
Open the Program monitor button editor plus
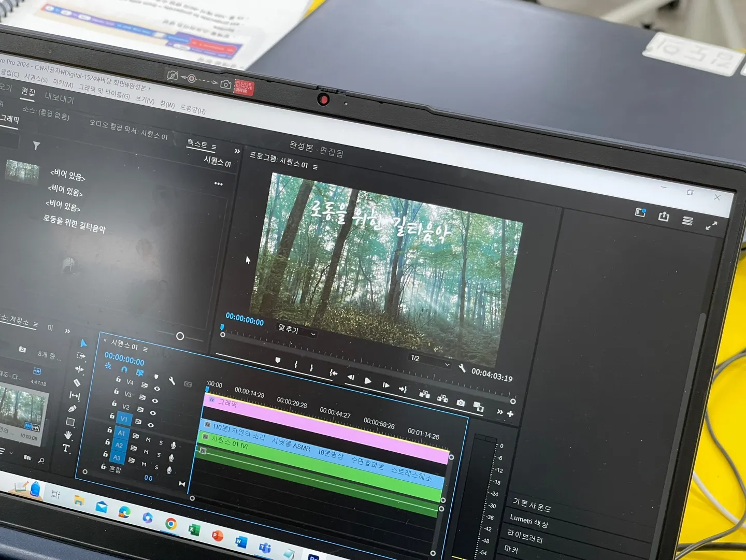(510, 414)
